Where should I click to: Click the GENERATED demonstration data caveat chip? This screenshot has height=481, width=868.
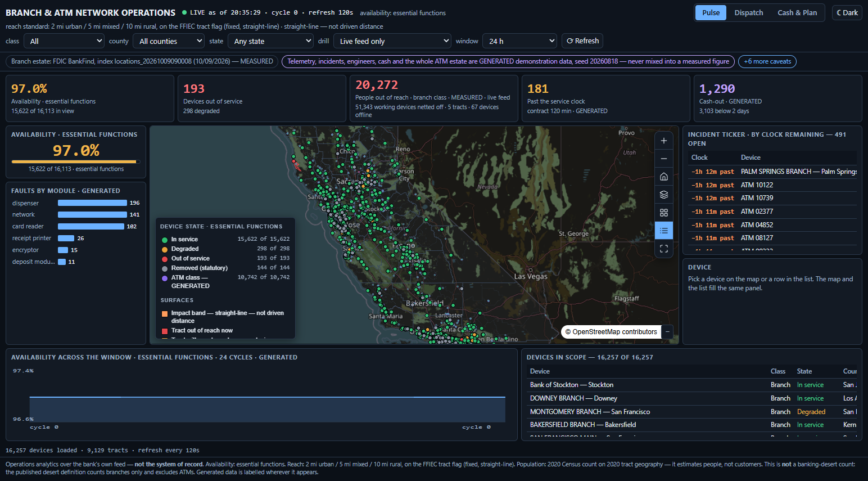[x=508, y=61]
